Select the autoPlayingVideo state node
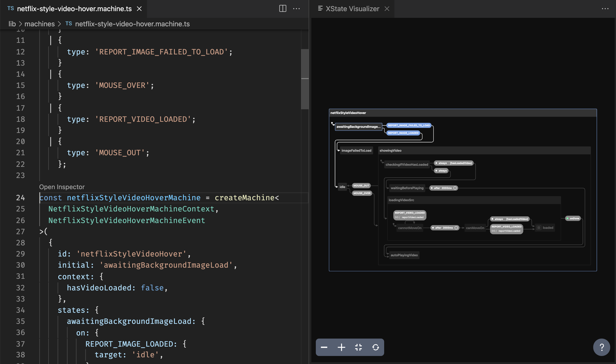 (404, 255)
